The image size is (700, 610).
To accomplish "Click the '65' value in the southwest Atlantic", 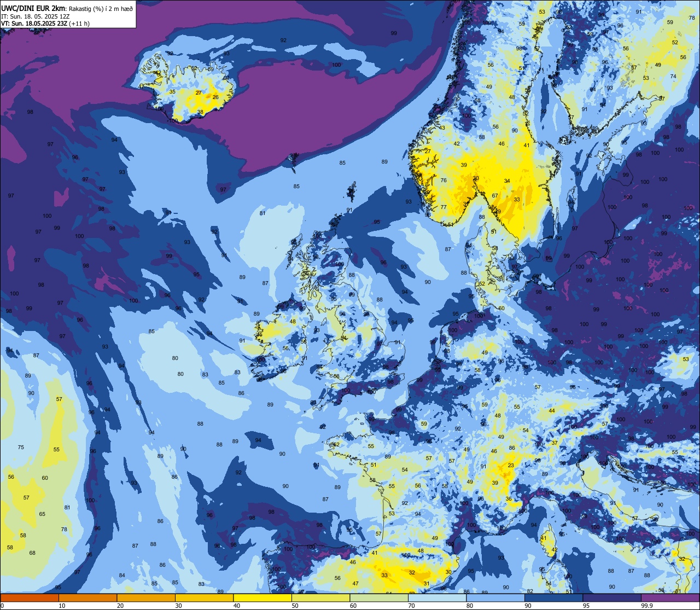I will (42, 514).
